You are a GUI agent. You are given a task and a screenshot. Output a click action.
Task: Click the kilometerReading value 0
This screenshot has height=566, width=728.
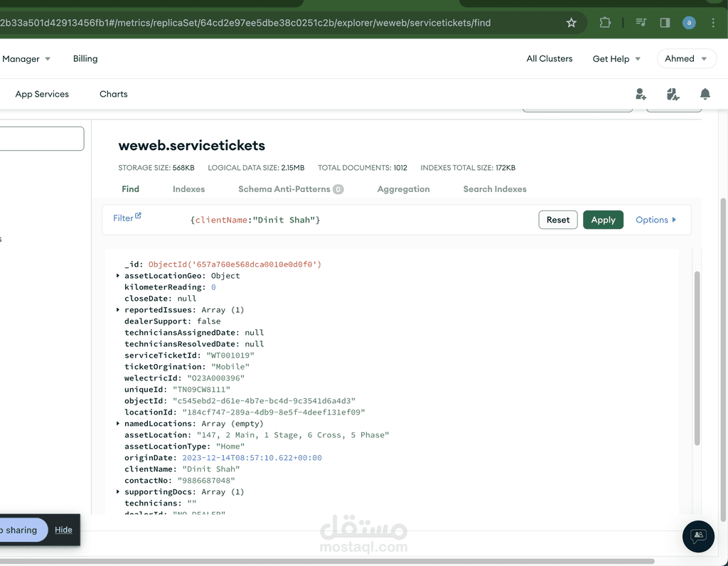(x=213, y=287)
